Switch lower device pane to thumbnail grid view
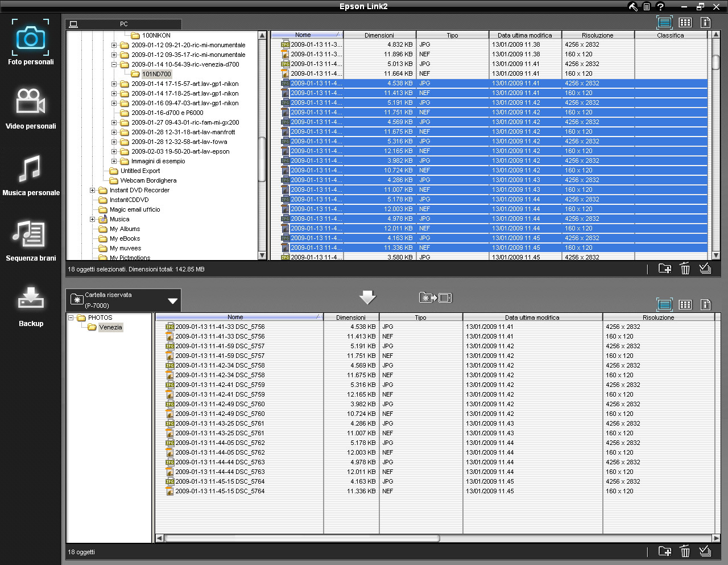 (685, 304)
